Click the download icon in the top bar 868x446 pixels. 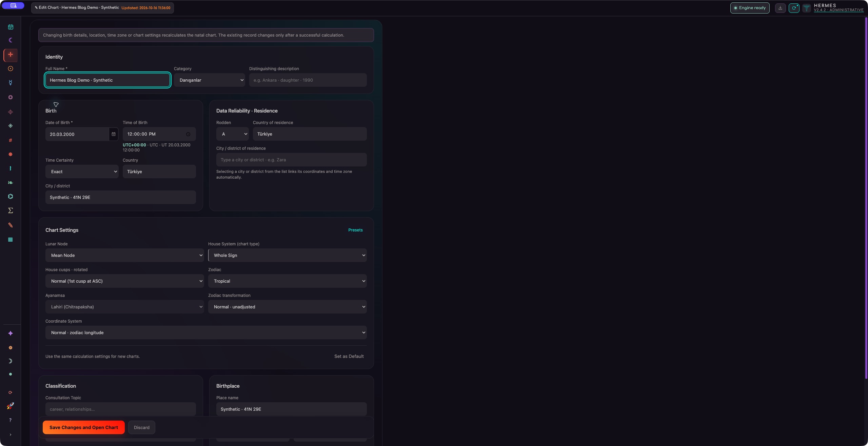tap(780, 8)
